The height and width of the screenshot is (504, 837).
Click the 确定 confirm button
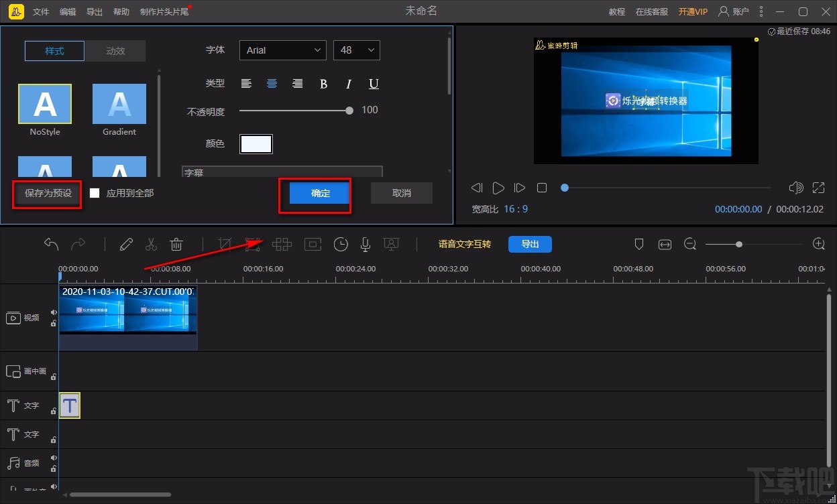[321, 193]
